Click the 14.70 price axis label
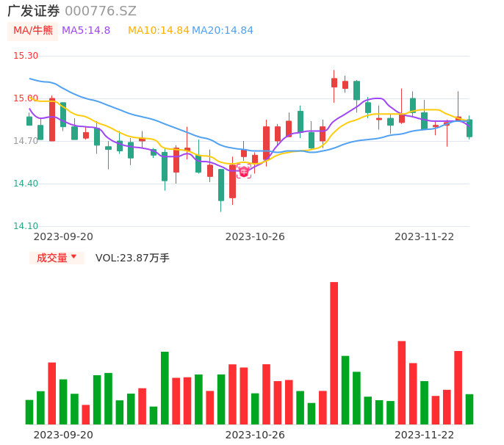Screen dimensions: 504x445 click(26, 141)
